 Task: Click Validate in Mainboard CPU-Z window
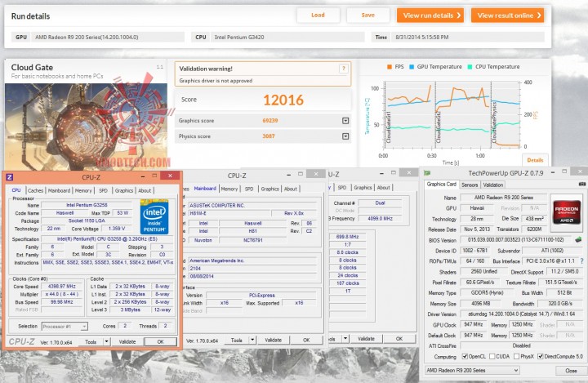click(273, 341)
